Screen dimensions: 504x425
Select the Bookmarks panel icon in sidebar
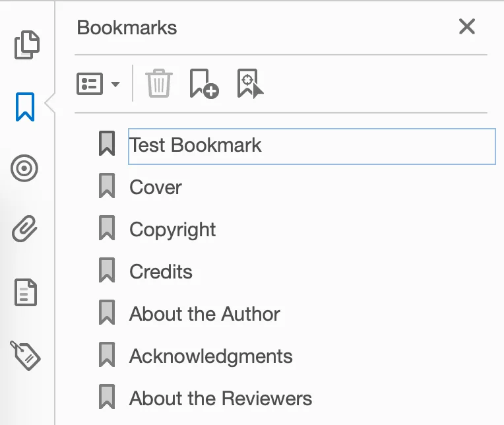25,107
